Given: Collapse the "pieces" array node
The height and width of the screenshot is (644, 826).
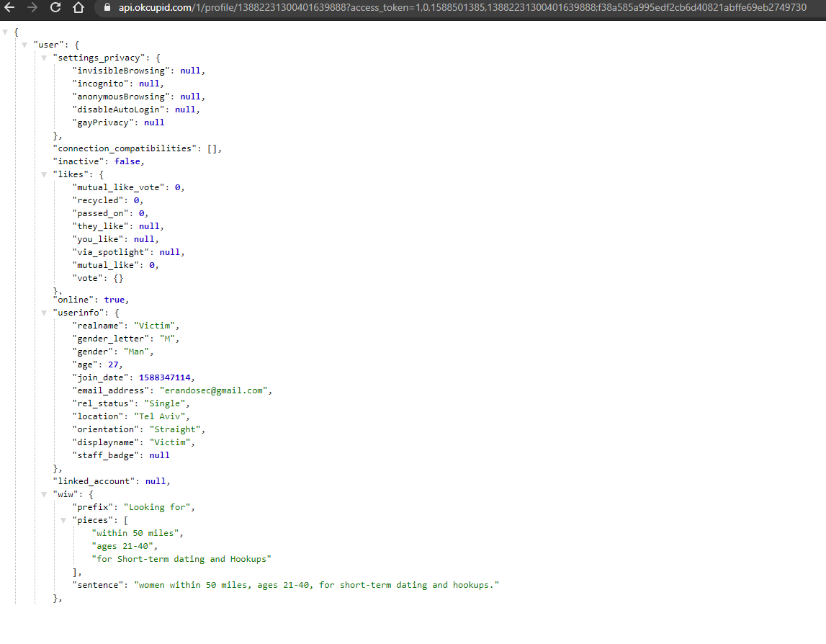Looking at the screenshot, I should (x=64, y=520).
